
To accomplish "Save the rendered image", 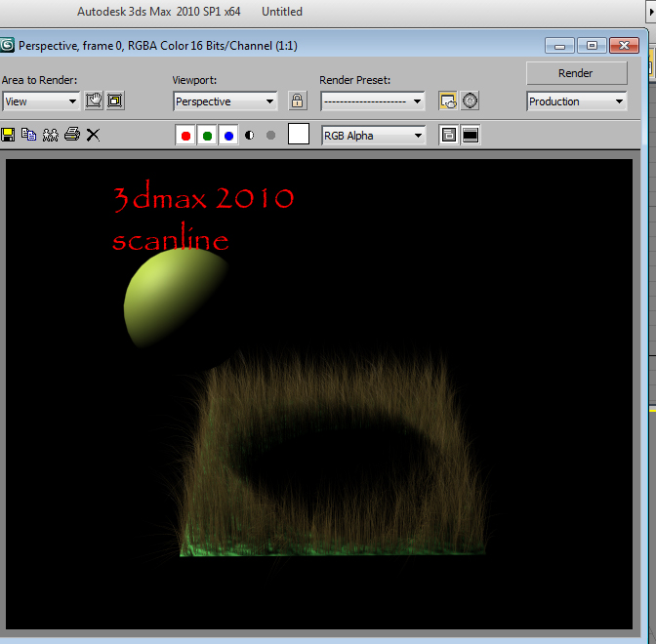I will (x=8, y=135).
